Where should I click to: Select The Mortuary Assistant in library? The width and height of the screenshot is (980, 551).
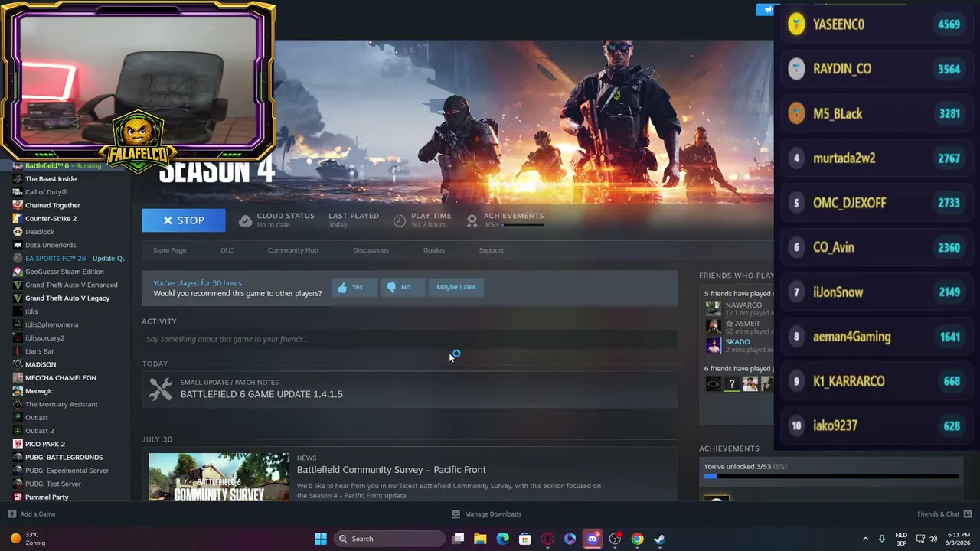click(x=61, y=404)
